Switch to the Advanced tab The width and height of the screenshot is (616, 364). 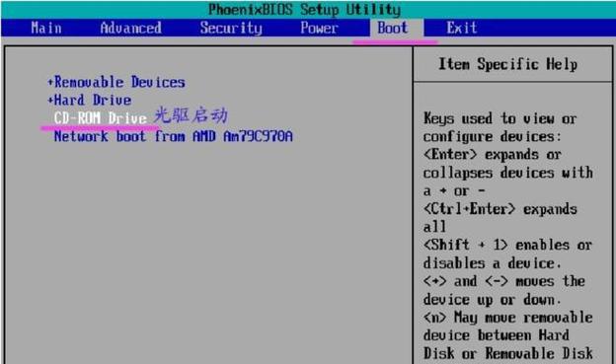(131, 28)
